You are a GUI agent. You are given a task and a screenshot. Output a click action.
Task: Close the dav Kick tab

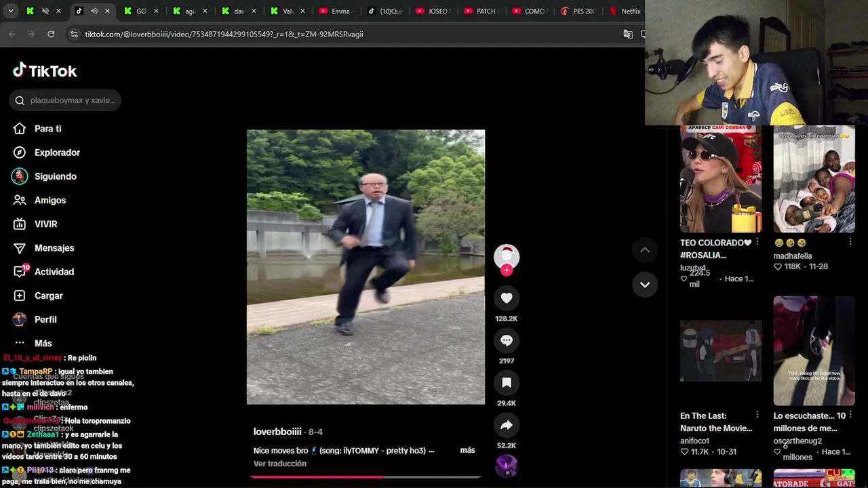254,11
